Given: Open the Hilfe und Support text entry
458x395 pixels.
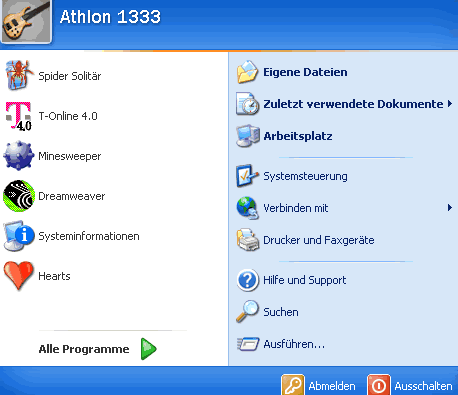Looking at the screenshot, I should tap(305, 280).
